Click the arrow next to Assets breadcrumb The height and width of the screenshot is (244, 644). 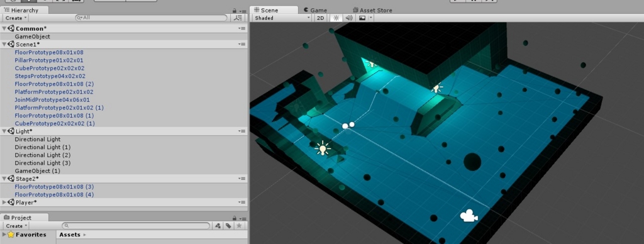(85, 235)
